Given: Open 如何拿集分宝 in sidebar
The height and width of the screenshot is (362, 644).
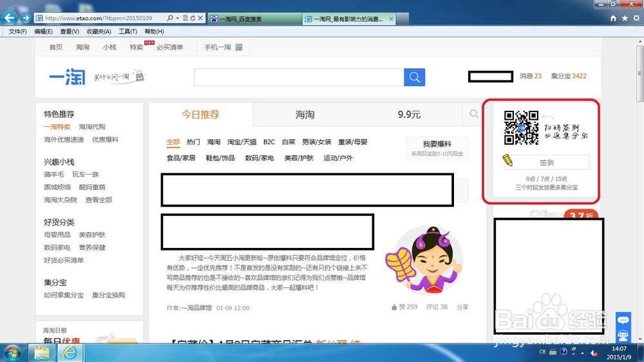Looking at the screenshot, I should pos(64,296).
